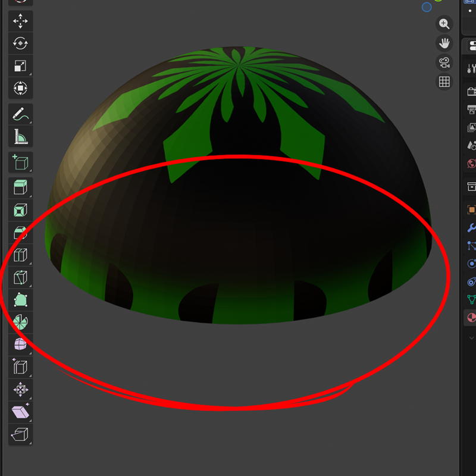
Task: Click the hand pan-view button
Action: [x=444, y=43]
